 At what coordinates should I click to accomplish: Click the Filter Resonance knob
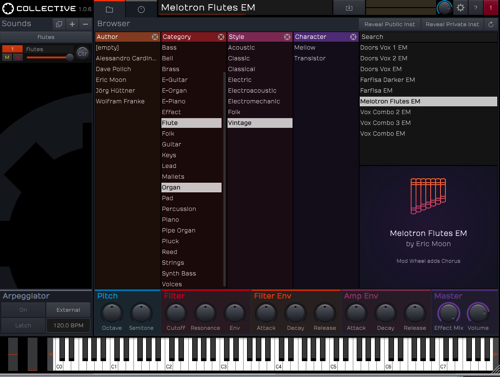[x=205, y=313]
